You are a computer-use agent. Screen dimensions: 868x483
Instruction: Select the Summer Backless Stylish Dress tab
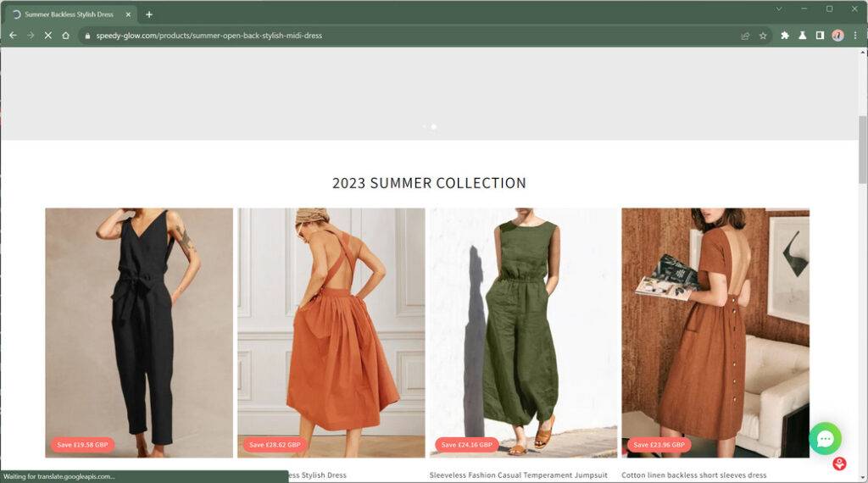pyautogui.click(x=70, y=14)
